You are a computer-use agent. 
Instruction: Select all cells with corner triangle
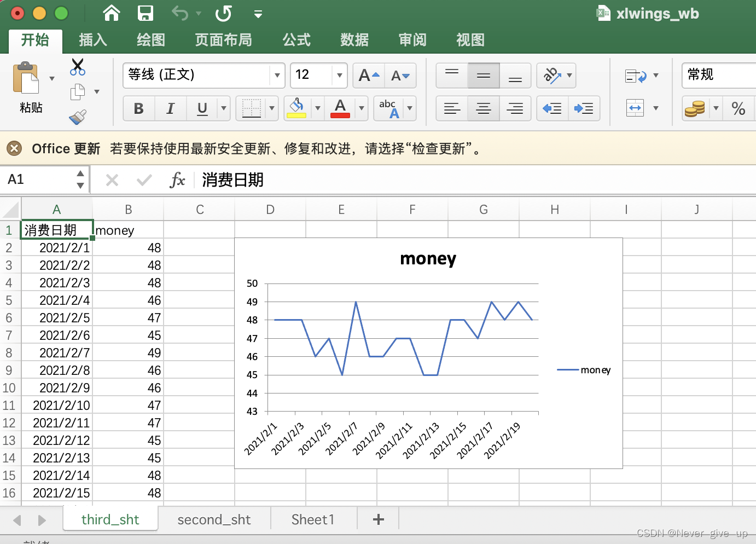[x=10, y=210]
